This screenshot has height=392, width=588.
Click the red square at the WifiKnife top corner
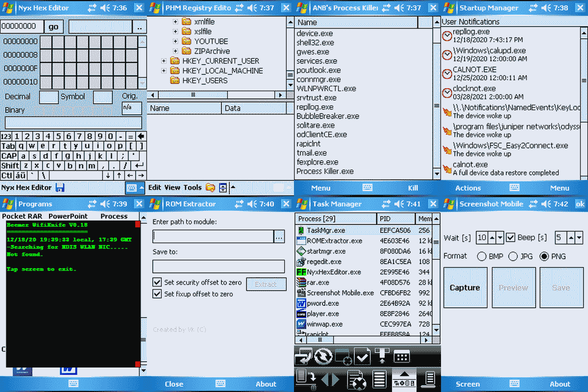(x=138, y=224)
